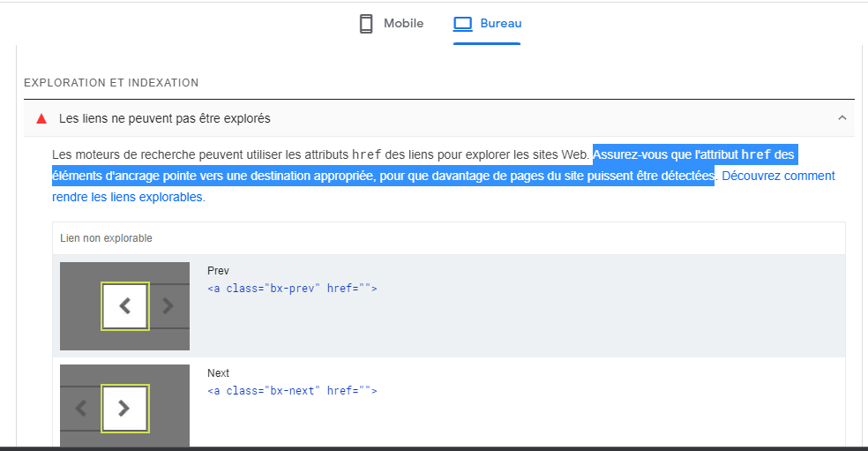Click the blue highlighted description text

pyautogui.click(x=383, y=176)
